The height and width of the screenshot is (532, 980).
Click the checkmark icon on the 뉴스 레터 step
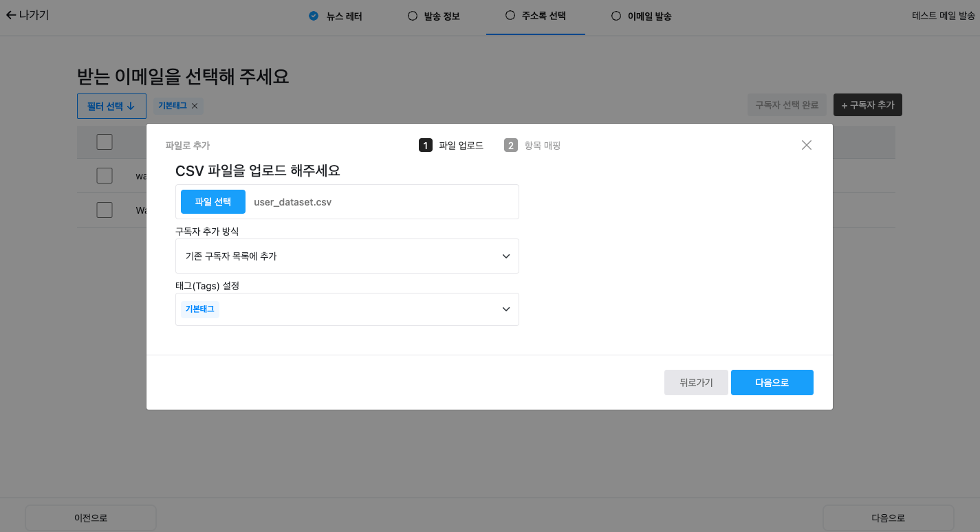(313, 15)
